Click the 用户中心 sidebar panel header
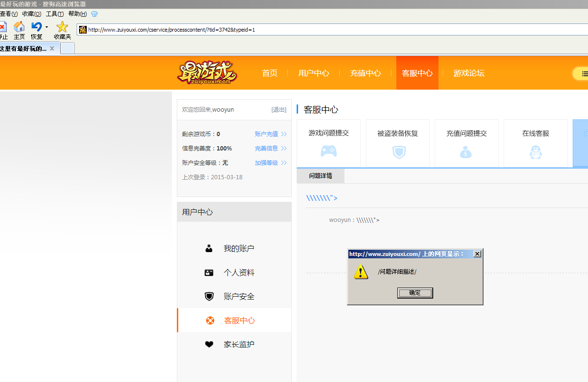The width and height of the screenshot is (588, 382). coord(234,212)
